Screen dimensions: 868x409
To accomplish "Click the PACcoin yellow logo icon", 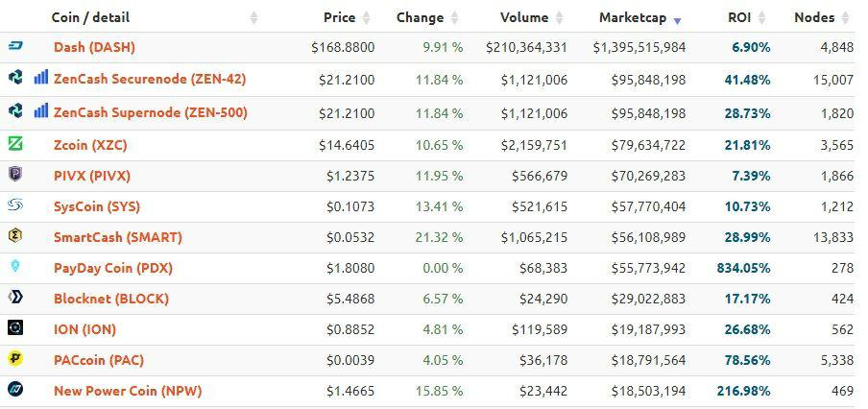I will [15, 359].
